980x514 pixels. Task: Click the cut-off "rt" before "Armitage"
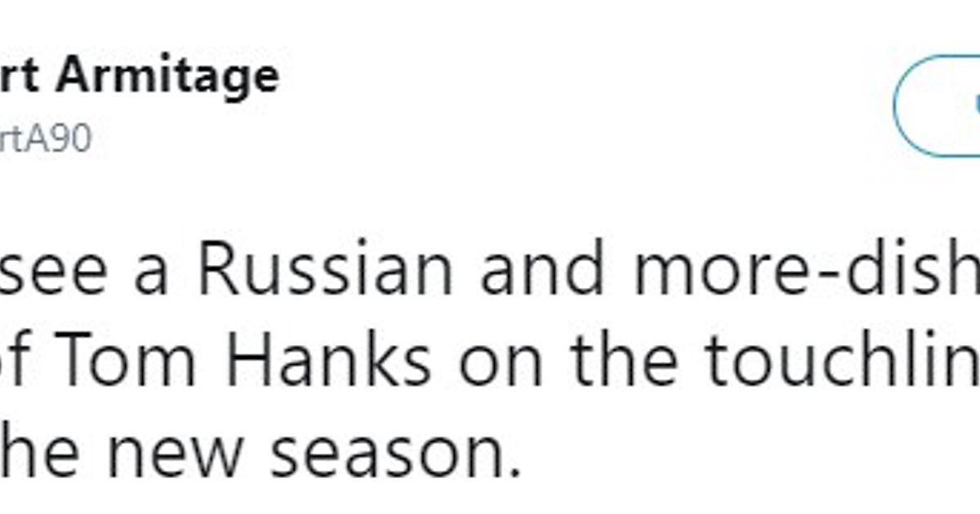point(20,78)
